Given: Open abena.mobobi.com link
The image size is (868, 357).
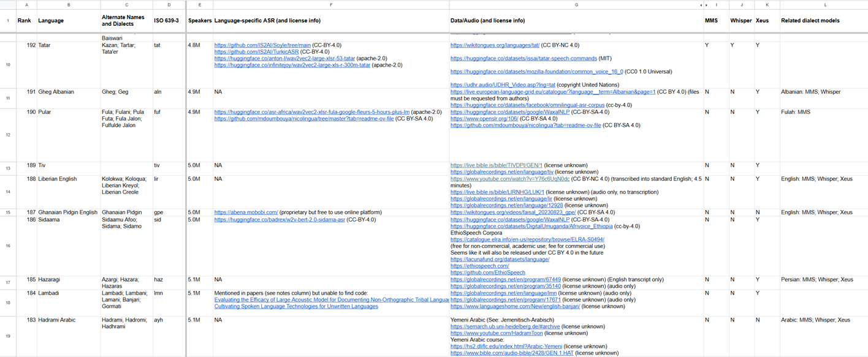Looking at the screenshot, I should [x=246, y=212].
